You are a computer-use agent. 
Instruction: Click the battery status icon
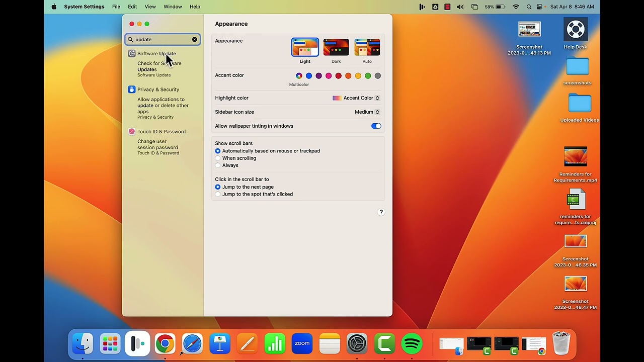click(500, 7)
